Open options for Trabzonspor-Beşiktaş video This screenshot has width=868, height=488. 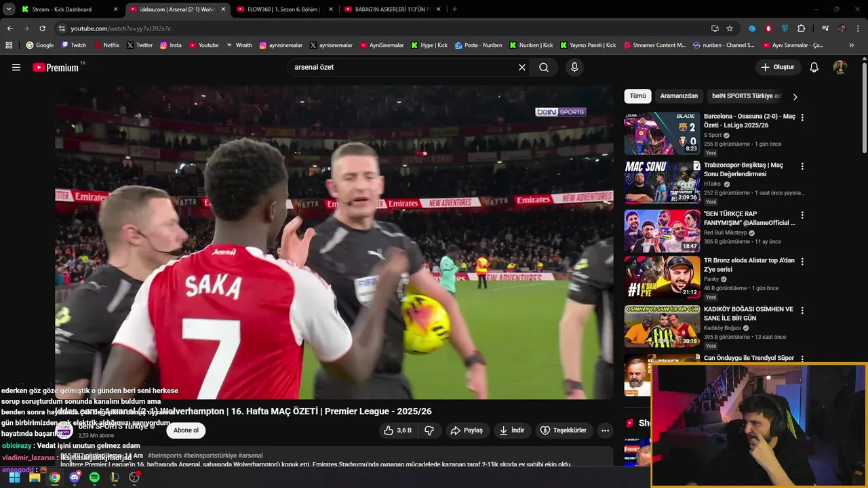tap(802, 166)
